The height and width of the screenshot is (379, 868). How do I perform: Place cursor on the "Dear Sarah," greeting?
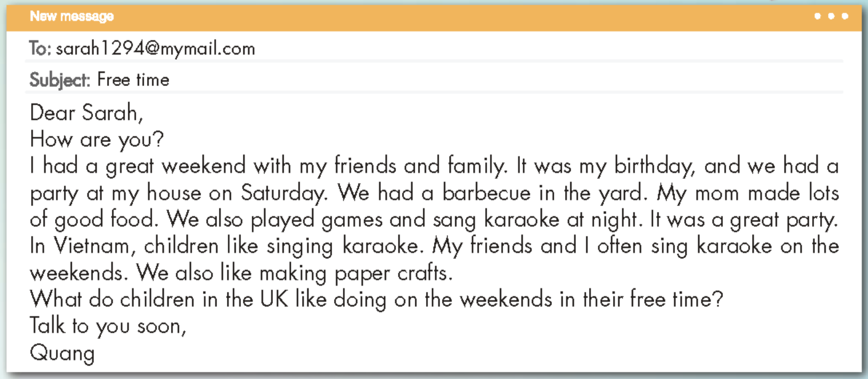click(x=86, y=113)
